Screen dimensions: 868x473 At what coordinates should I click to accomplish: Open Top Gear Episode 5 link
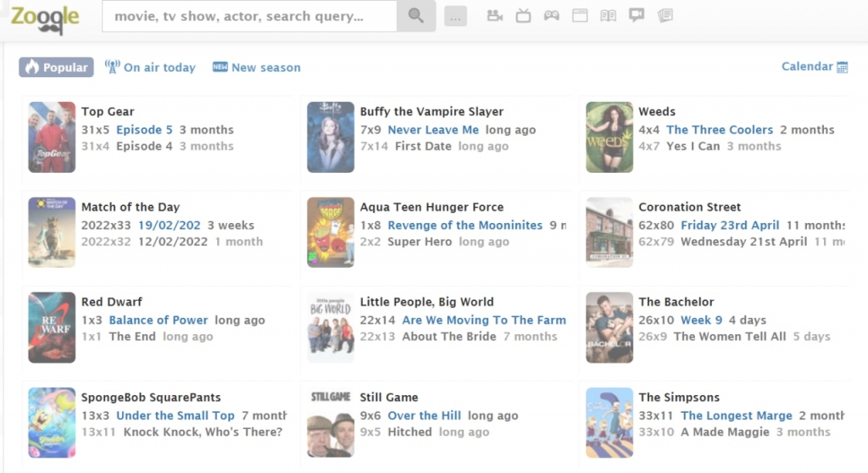(x=144, y=130)
